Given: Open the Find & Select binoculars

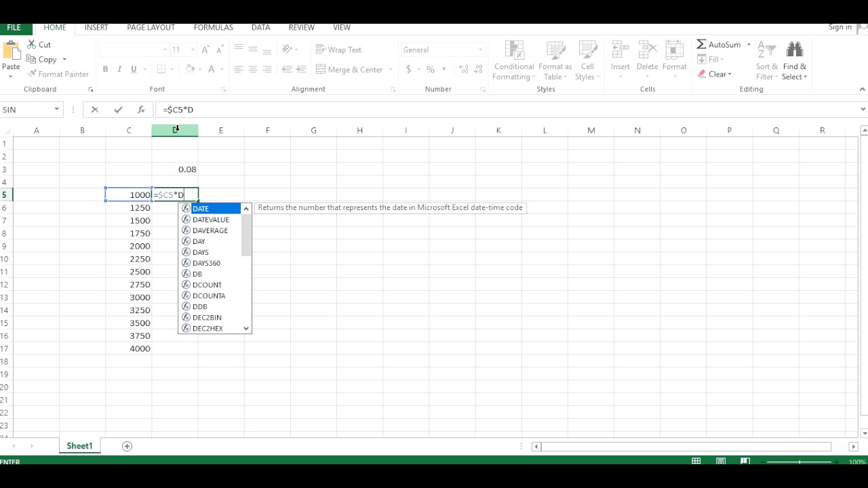Looking at the screenshot, I should pyautogui.click(x=794, y=60).
